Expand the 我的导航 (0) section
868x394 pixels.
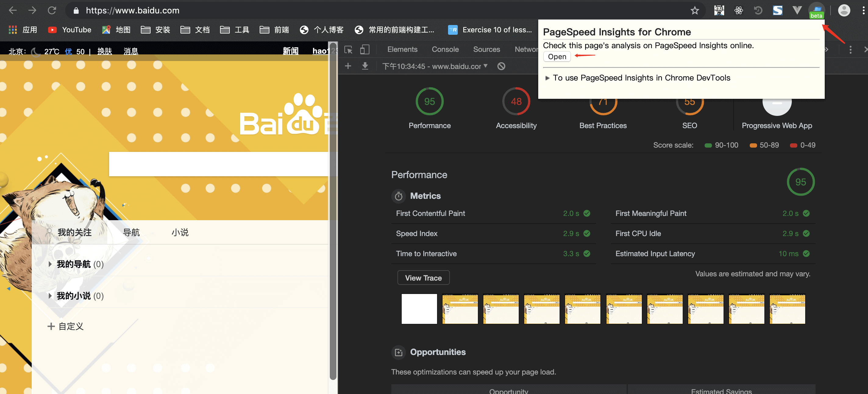pyautogui.click(x=76, y=264)
